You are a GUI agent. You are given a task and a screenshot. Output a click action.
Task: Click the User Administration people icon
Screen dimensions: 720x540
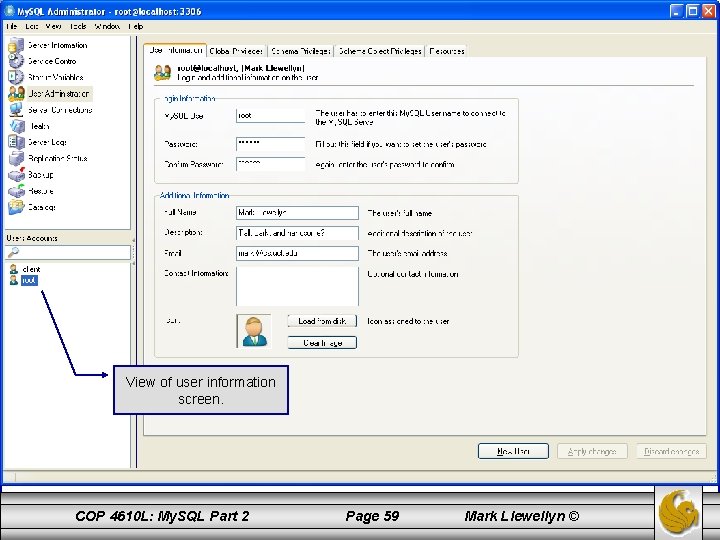click(16, 94)
